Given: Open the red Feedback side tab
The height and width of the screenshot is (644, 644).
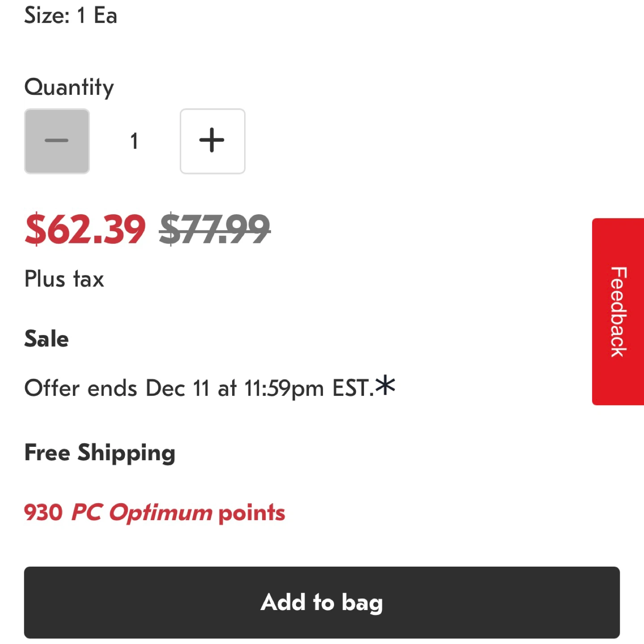Looking at the screenshot, I should [x=618, y=312].
